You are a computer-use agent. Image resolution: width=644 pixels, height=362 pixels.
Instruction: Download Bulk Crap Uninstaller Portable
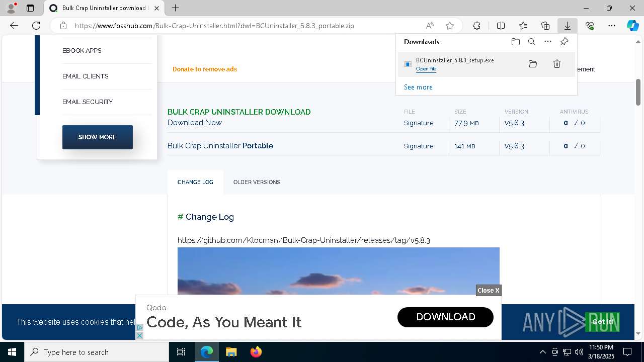220,146
